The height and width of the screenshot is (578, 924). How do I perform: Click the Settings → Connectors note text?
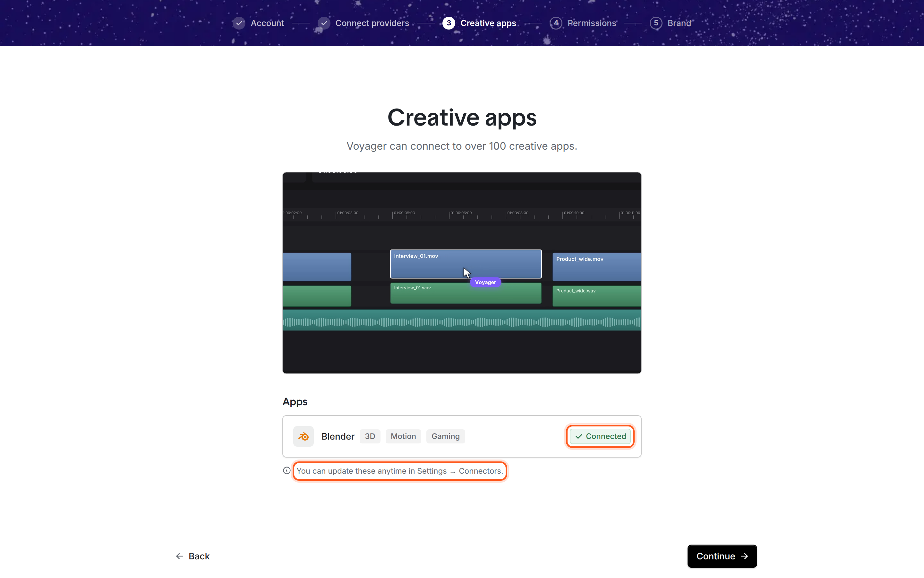click(x=400, y=471)
